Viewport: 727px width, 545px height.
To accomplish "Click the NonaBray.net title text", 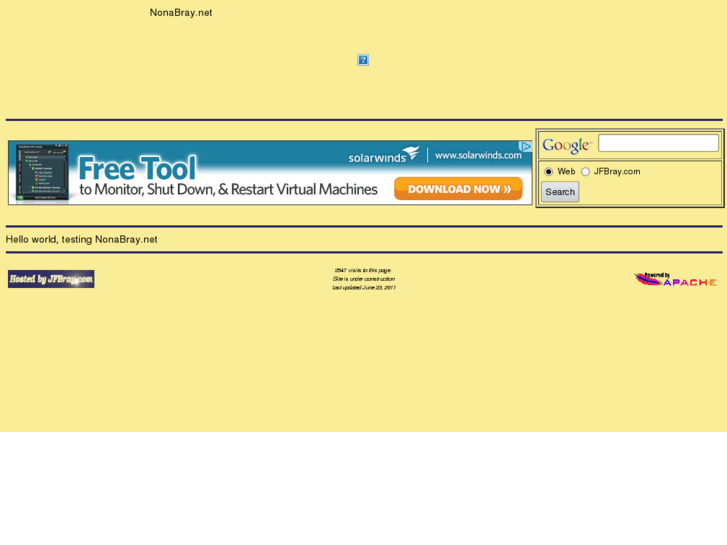I will point(181,13).
